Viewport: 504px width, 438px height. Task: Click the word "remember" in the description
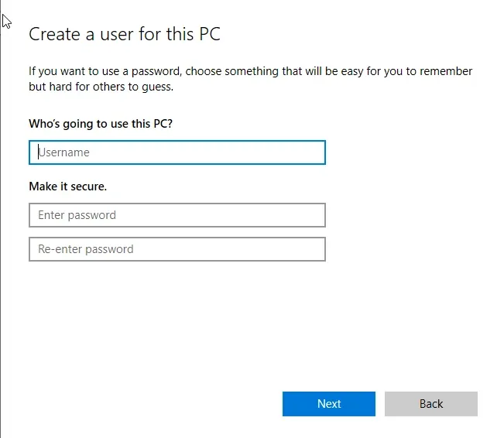[x=447, y=71]
